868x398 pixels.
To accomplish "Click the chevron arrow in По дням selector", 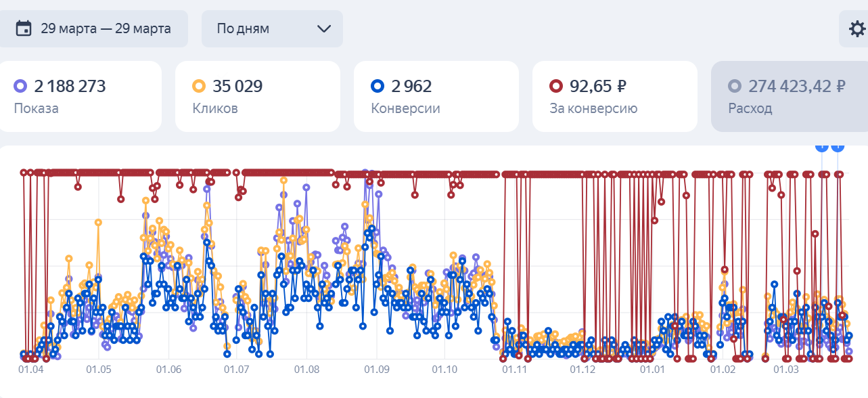I will pos(324,28).
